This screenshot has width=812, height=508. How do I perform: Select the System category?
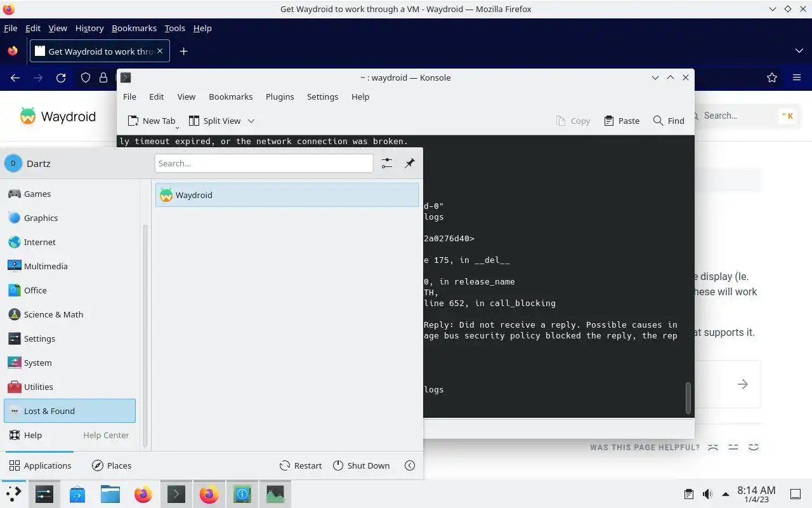(70, 363)
